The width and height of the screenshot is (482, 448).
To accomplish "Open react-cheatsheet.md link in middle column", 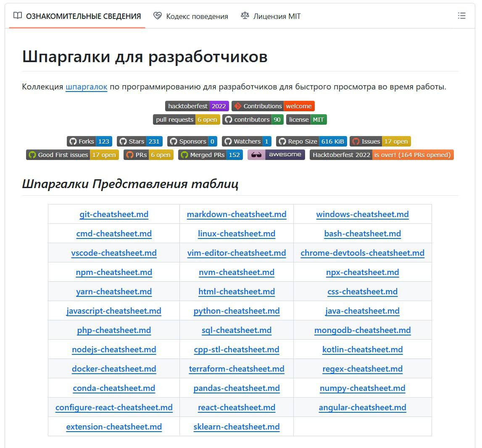I will click(x=237, y=408).
